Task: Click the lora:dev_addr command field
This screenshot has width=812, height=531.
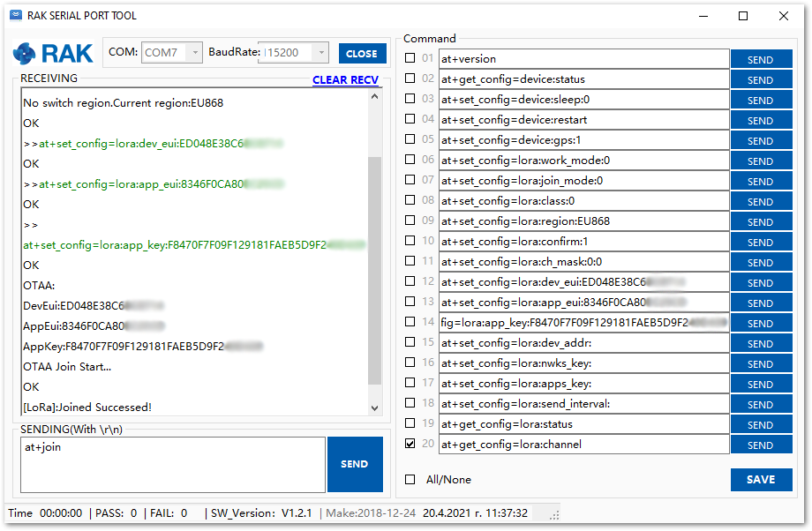Action: tap(584, 342)
